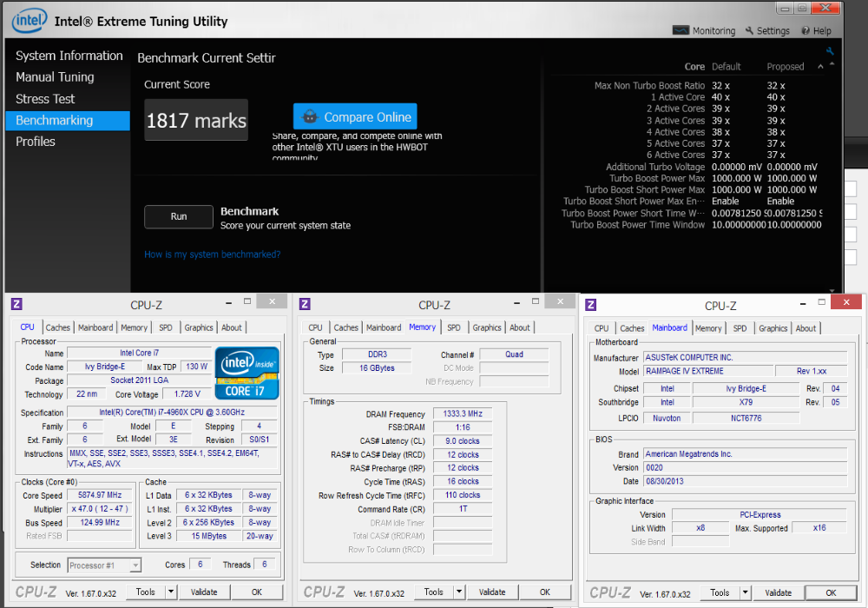868x608 pixels.
Task: Switch to CPU tab in middle CPU-Z
Action: pyautogui.click(x=316, y=327)
